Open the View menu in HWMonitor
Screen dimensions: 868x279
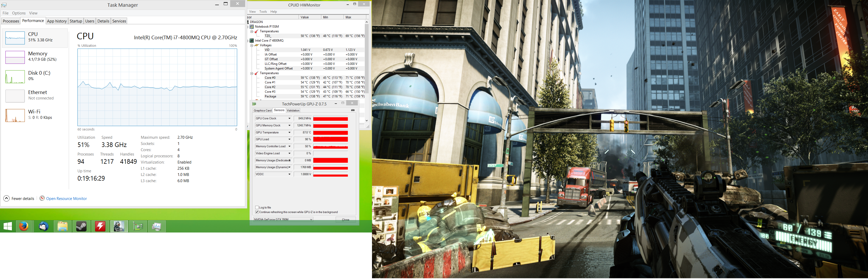(x=252, y=11)
